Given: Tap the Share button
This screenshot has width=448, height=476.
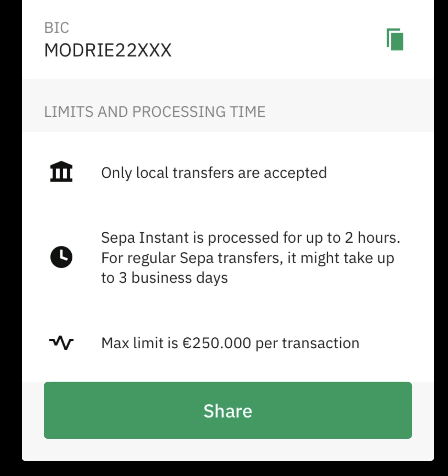Looking at the screenshot, I should pos(228,410).
